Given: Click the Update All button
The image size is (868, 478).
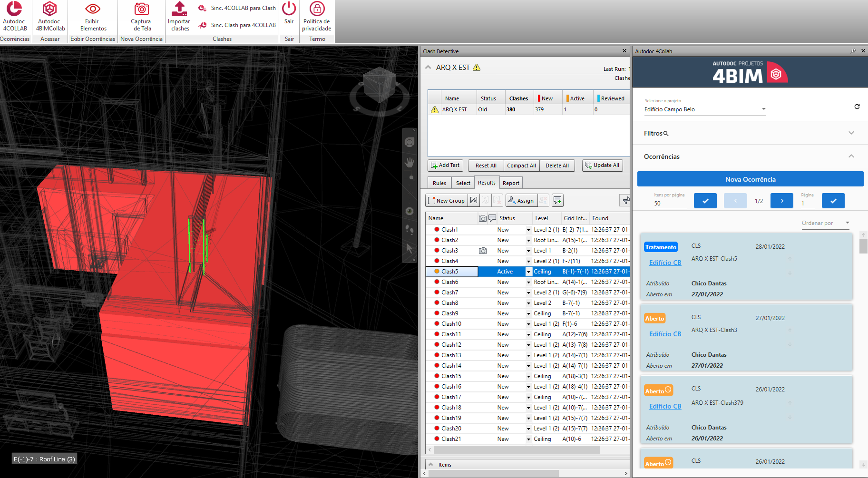Looking at the screenshot, I should pos(602,166).
